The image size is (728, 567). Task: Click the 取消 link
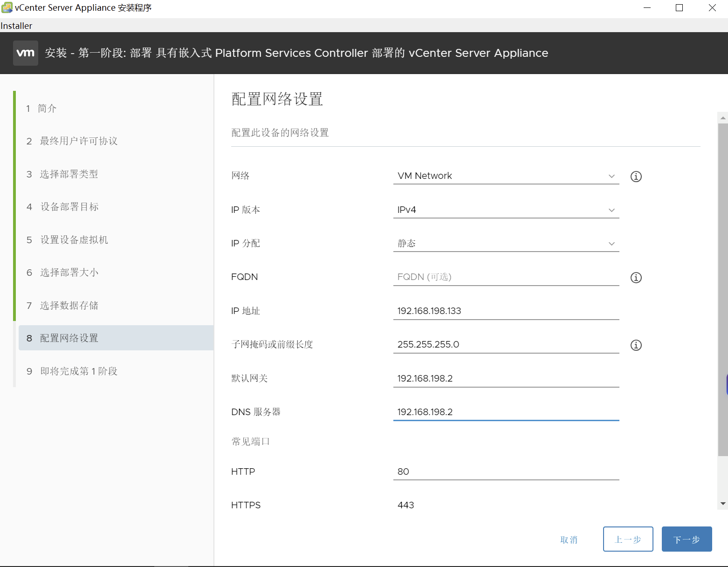[x=569, y=540]
